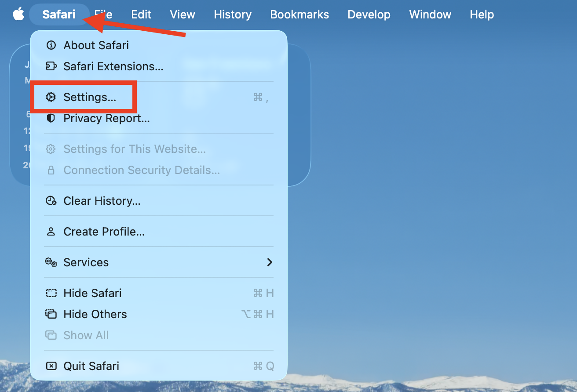The height and width of the screenshot is (392, 577).
Task: Click the About Safari info icon
Action: point(51,45)
